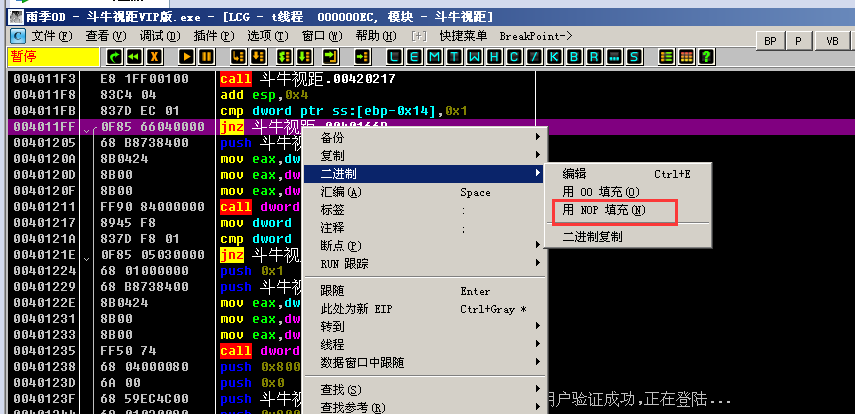Image resolution: width=855 pixels, height=414 pixels.
Task: Click the call instruction at 00401235
Action: click(236, 351)
